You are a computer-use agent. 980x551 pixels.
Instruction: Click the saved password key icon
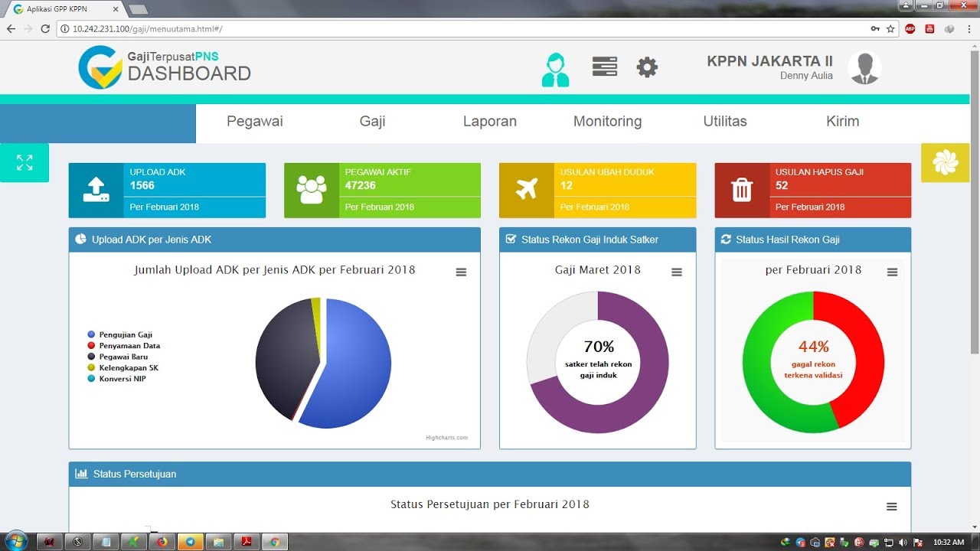pyautogui.click(x=875, y=29)
